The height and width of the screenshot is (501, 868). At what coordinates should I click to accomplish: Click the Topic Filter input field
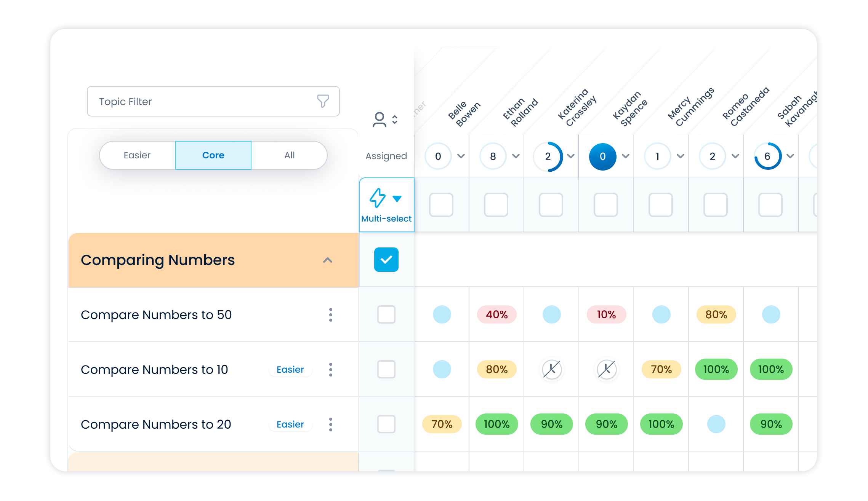[202, 102]
